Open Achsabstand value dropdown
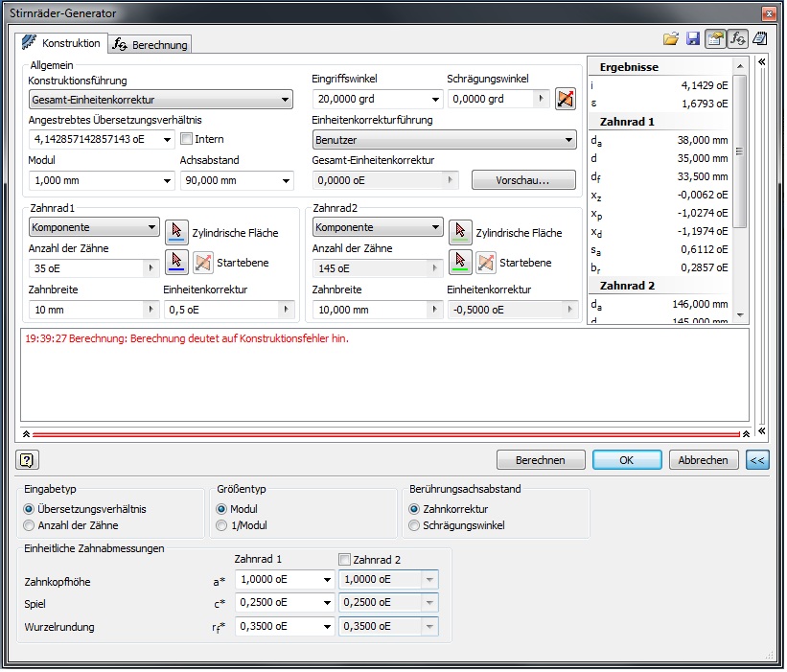Viewport: 787px width, 672px height. [x=287, y=181]
